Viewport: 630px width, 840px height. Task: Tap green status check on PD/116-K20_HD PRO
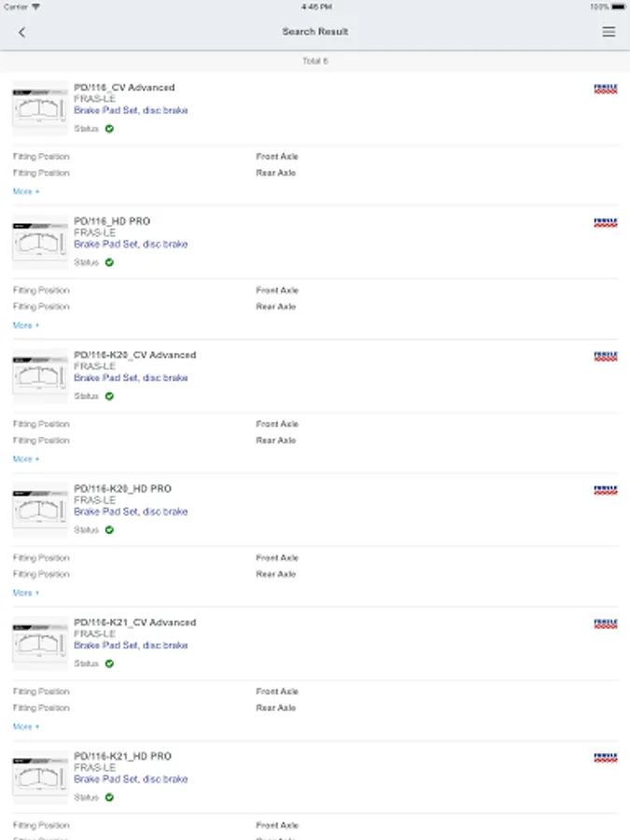[109, 530]
